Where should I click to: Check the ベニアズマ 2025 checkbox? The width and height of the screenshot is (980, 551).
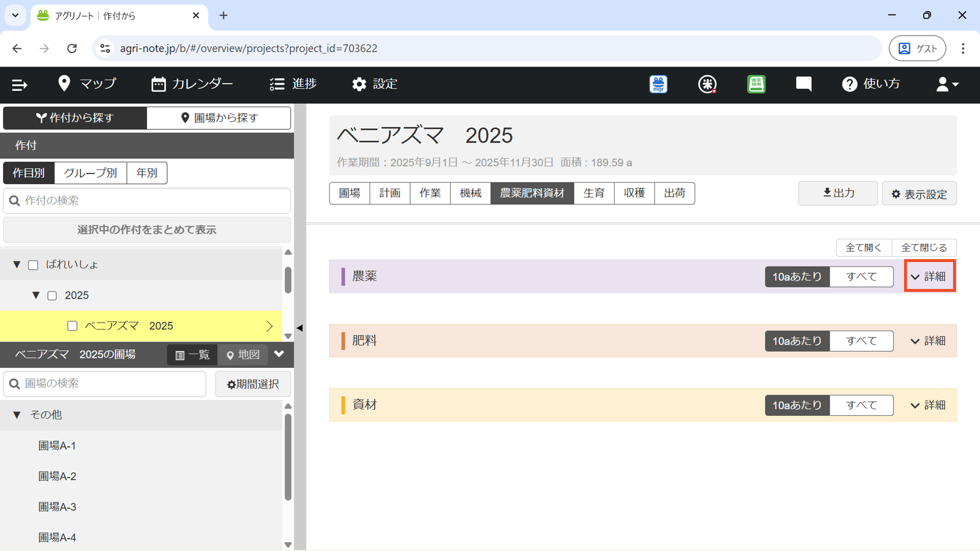click(x=73, y=326)
